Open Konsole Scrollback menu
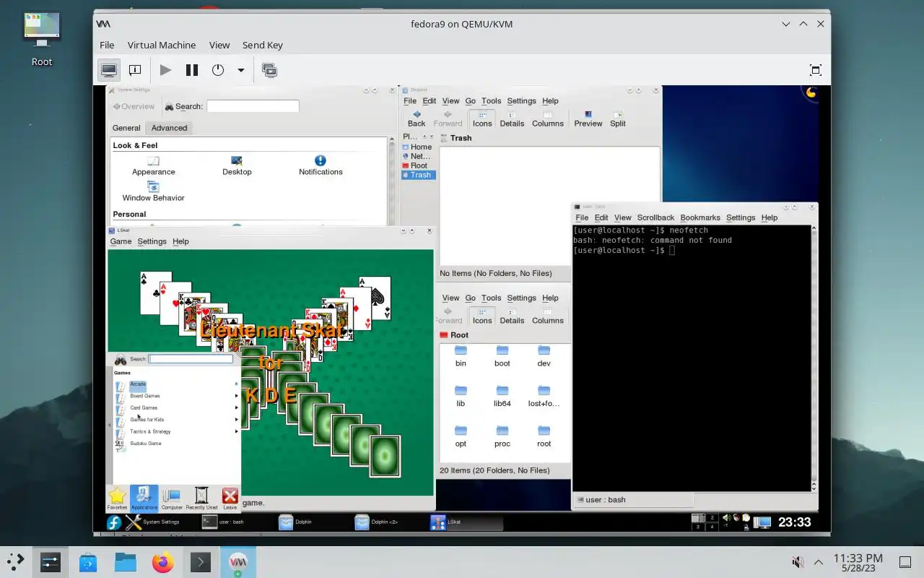This screenshot has height=578, width=924. pos(655,217)
